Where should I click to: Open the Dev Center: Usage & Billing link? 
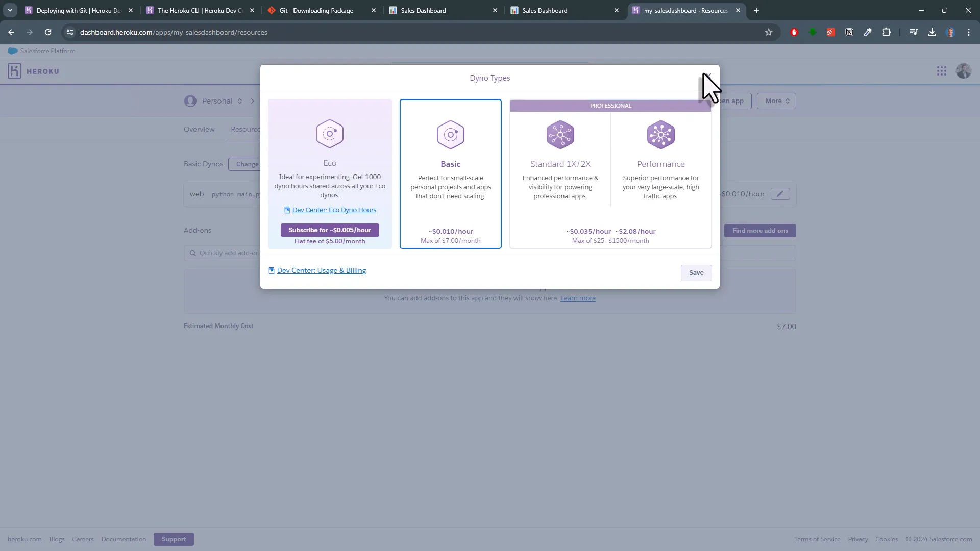321,270
